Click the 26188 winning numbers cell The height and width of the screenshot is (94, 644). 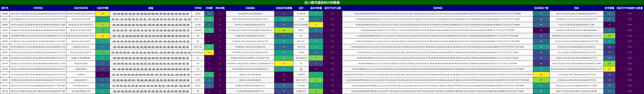pyautogui.click(x=38, y=14)
